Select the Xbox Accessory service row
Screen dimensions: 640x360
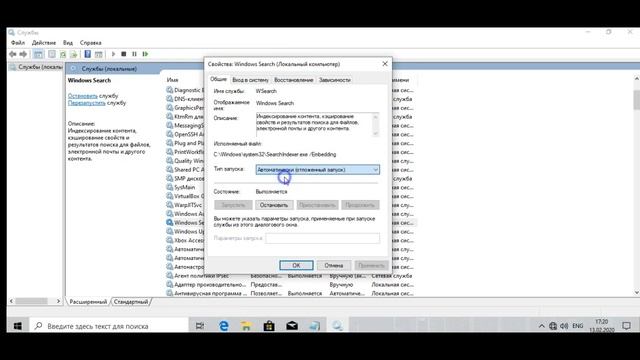pos(185,240)
